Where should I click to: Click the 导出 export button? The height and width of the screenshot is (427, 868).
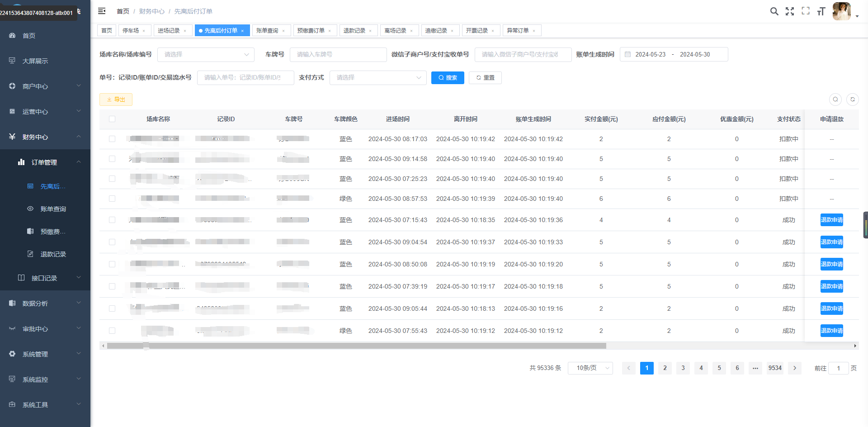116,100
